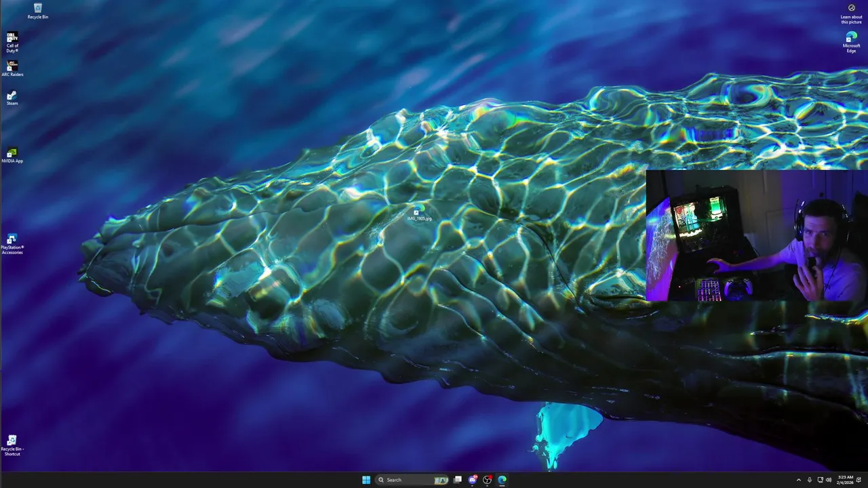This screenshot has width=868, height=488.
Task: Select the Call of Duty desktop shortcut
Action: pyautogui.click(x=12, y=42)
